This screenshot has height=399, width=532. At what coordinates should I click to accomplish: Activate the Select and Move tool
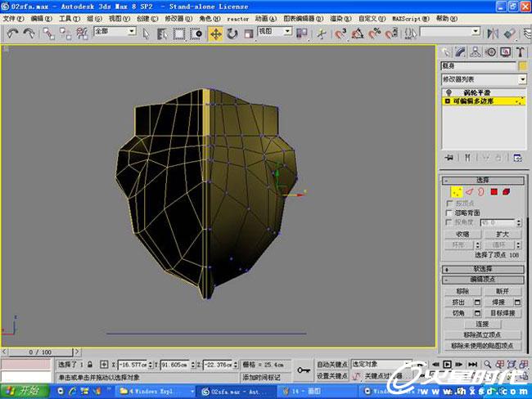pos(216,34)
